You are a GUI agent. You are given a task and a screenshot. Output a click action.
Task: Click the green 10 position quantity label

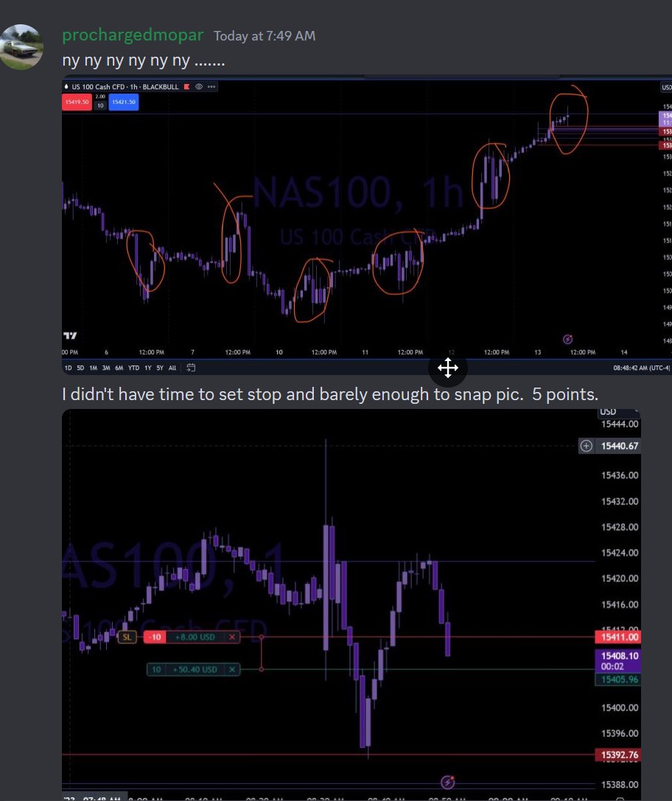pyautogui.click(x=156, y=669)
